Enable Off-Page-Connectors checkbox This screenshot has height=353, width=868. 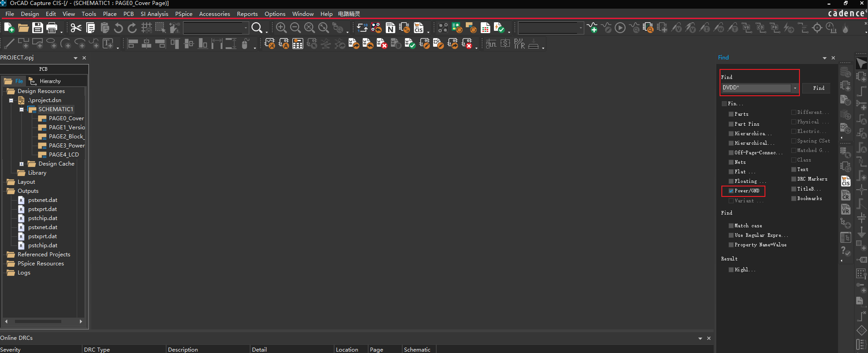coord(731,152)
